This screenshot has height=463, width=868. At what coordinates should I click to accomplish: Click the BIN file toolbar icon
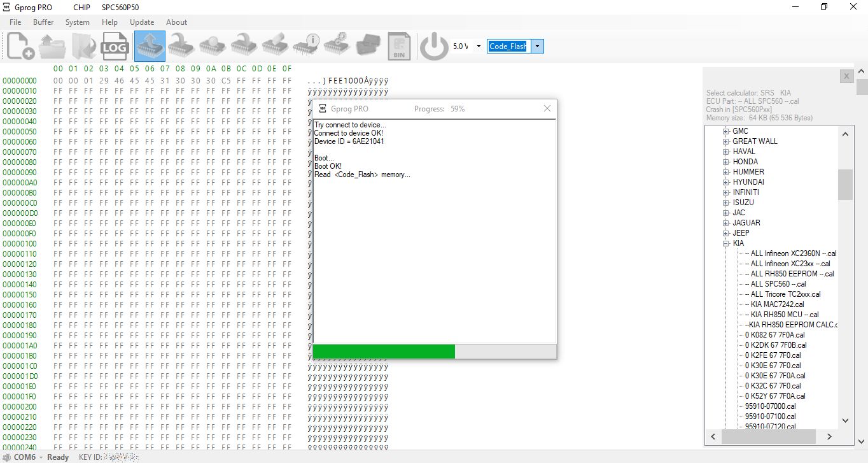coord(400,46)
